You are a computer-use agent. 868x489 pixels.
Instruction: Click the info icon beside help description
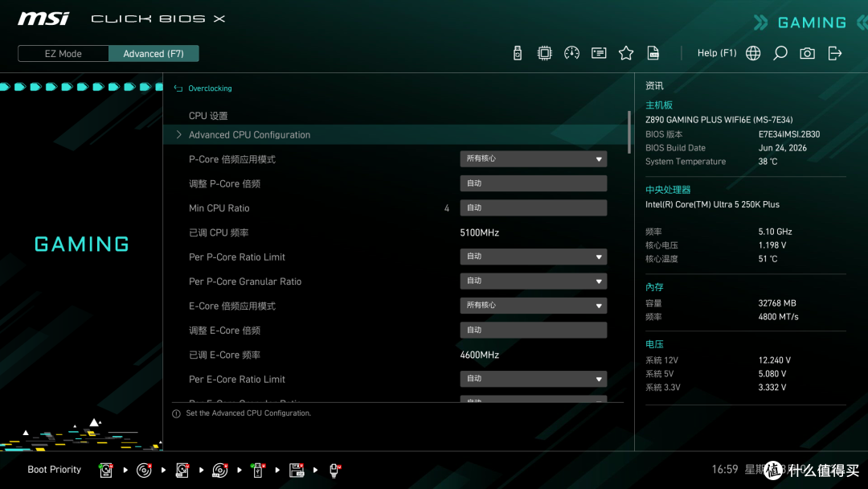click(176, 413)
